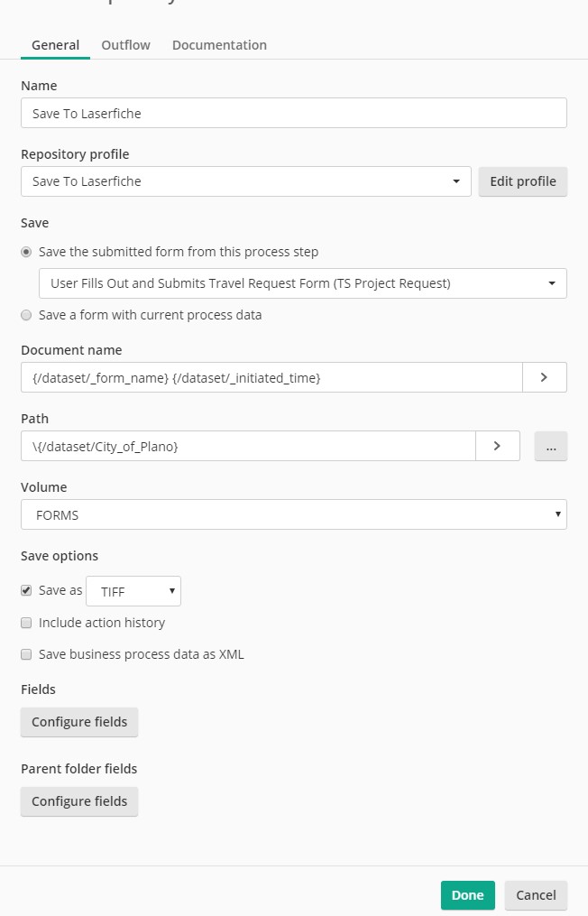The image size is (588, 916).
Task: Click Configure fields under Parent folder fields
Action: (x=79, y=801)
